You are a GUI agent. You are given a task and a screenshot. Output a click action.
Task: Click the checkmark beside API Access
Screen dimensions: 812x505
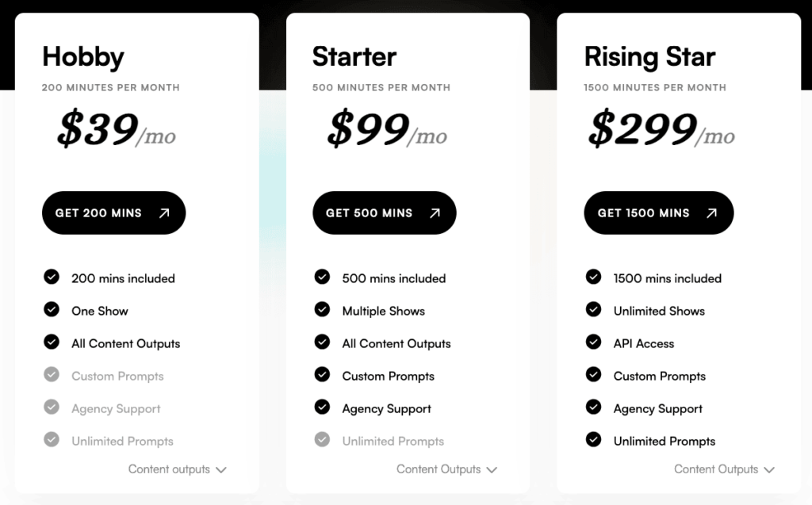point(593,342)
